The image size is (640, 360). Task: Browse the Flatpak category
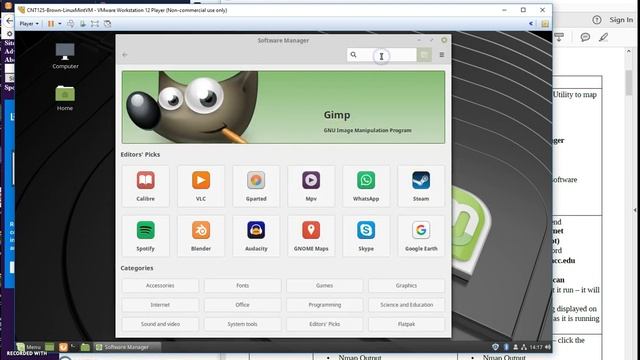(407, 324)
